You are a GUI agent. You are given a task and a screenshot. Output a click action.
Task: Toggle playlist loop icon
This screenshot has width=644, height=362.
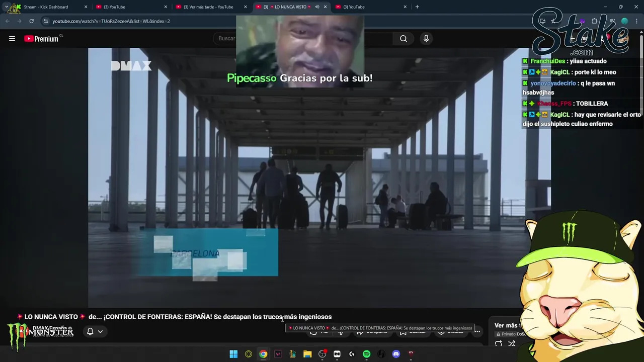coord(499,344)
